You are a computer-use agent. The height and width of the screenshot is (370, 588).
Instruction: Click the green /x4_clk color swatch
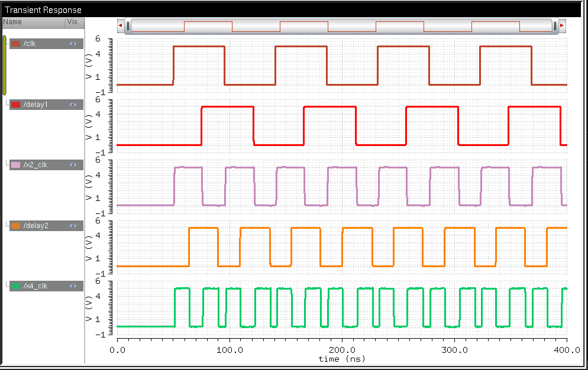[16, 286]
